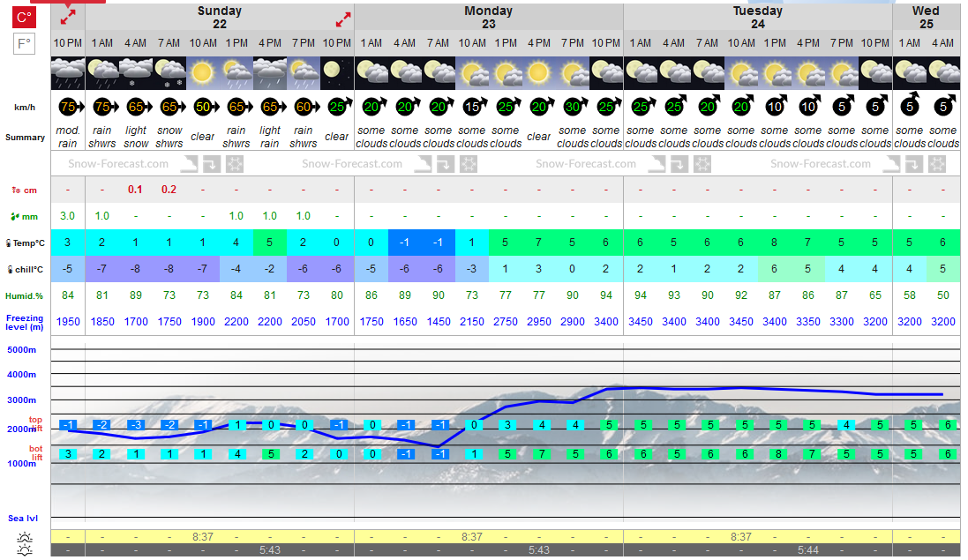Click the Temp°C row label
The height and width of the screenshot is (560, 968).
pyautogui.click(x=25, y=243)
